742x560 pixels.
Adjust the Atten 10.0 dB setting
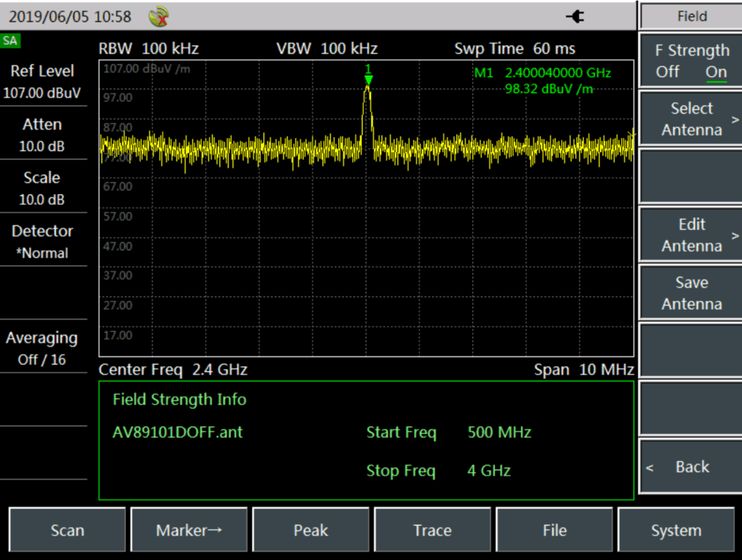(42, 135)
